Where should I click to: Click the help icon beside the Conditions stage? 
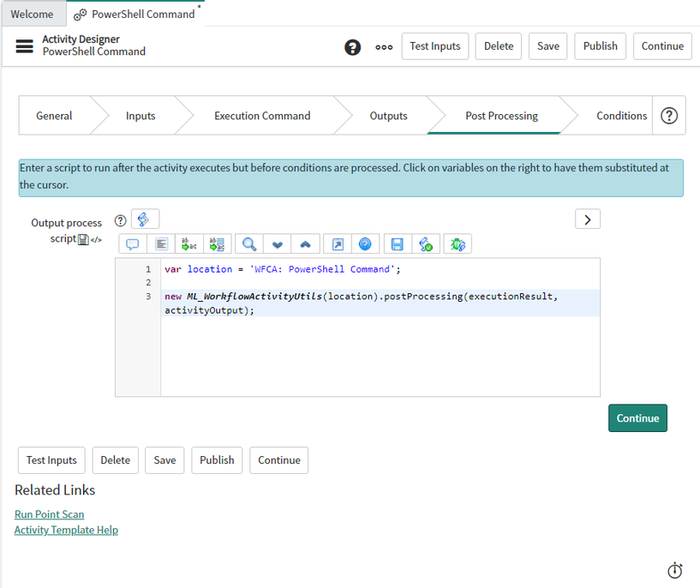669,116
